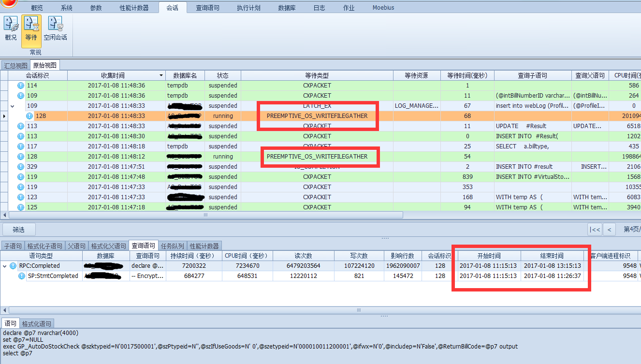Open the Moebius menu
The width and height of the screenshot is (641, 364).
coord(383,7)
